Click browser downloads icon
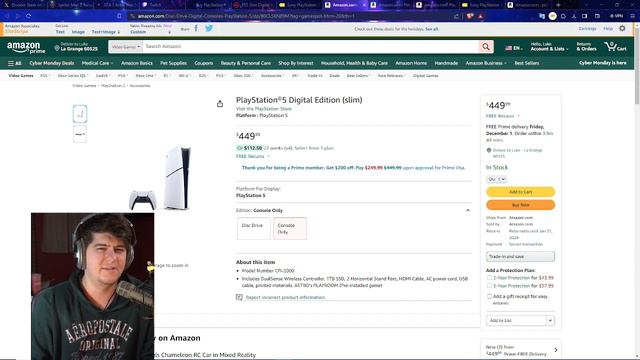This screenshot has height=360, width=640. [x=573, y=16]
